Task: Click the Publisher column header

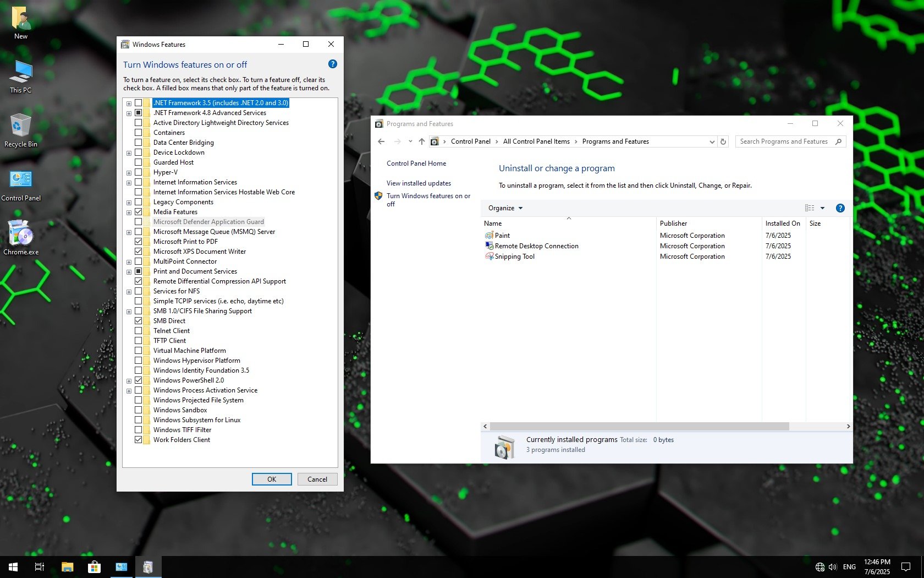Action: tap(674, 223)
